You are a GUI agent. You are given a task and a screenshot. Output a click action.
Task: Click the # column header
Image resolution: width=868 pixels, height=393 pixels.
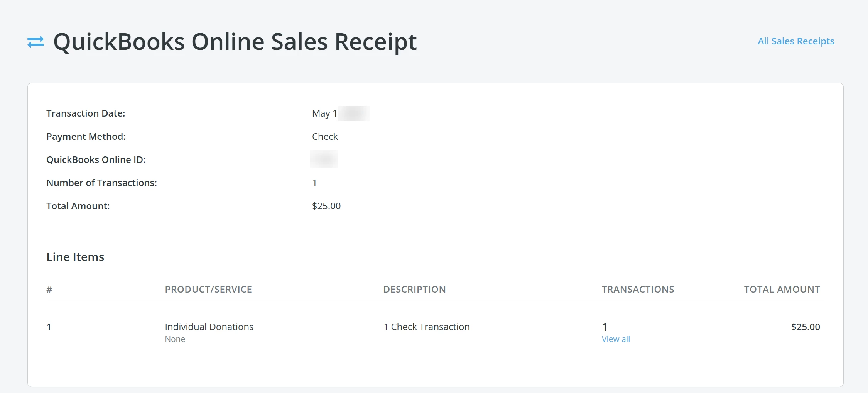(x=49, y=289)
